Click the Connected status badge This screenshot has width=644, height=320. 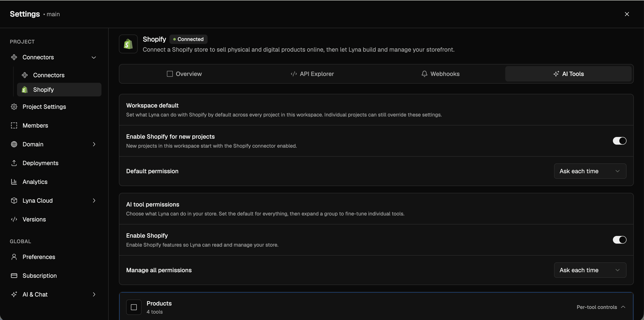pyautogui.click(x=189, y=39)
